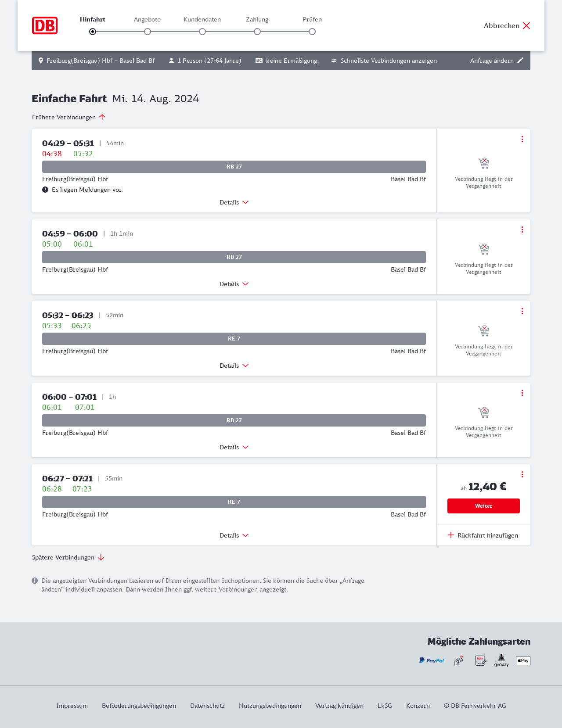Expand Details for the 05:32 RE 7 connection
This screenshot has height=728, width=562.
pyautogui.click(x=234, y=366)
